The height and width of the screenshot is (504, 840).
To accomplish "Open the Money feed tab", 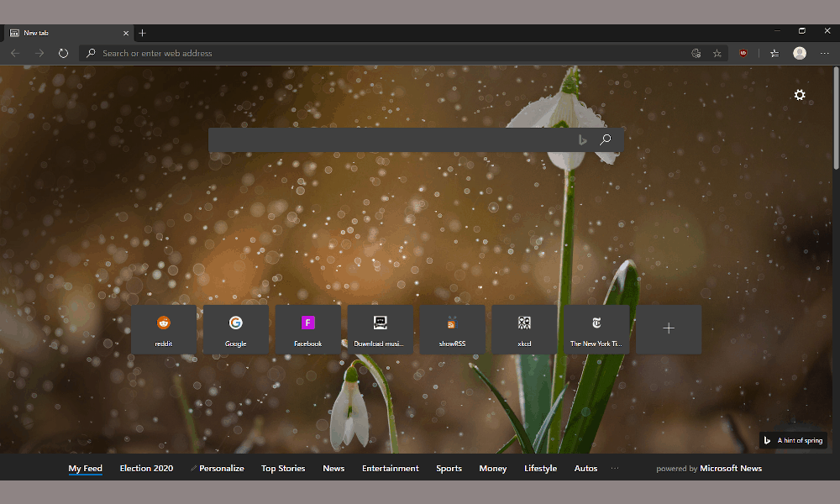I will click(493, 468).
